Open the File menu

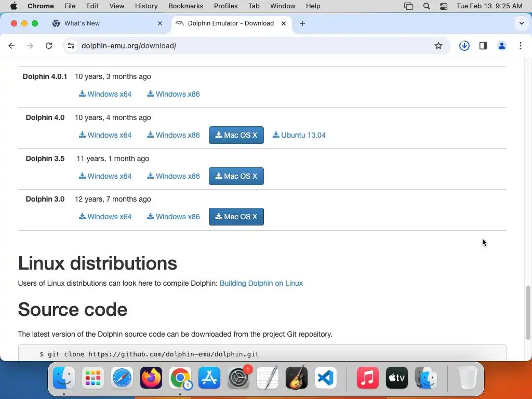pyautogui.click(x=70, y=6)
